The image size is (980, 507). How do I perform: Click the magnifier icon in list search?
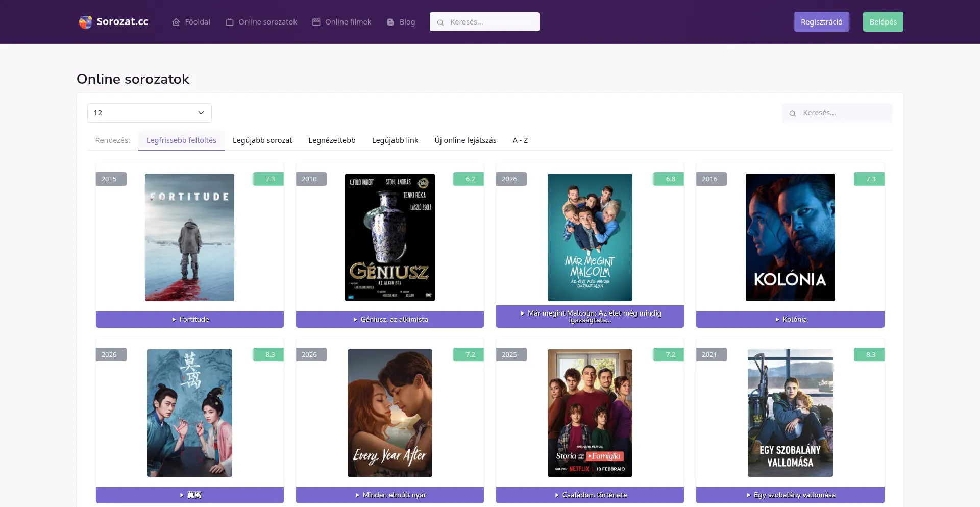coord(793,113)
